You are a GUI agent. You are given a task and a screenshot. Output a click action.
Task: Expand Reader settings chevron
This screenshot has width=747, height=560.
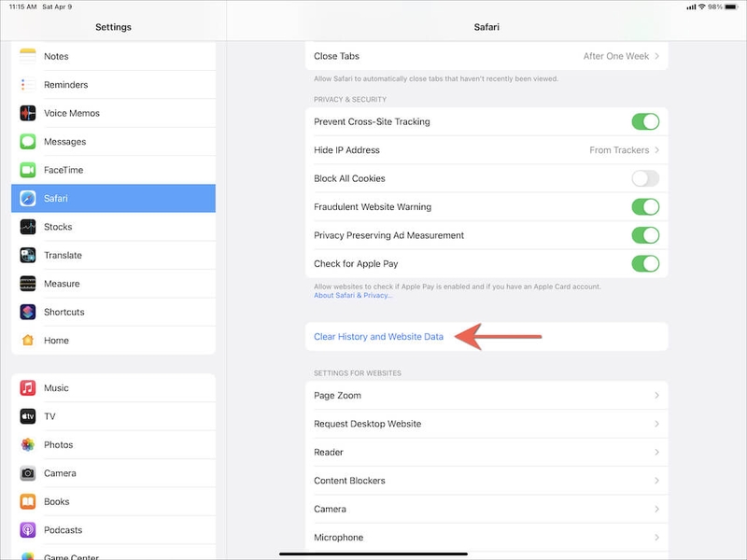pos(657,452)
